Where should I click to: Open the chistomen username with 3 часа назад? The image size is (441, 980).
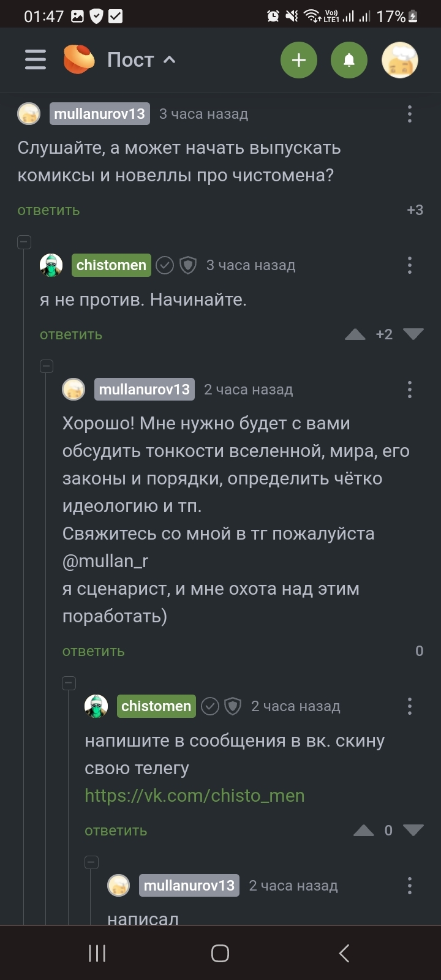click(111, 265)
